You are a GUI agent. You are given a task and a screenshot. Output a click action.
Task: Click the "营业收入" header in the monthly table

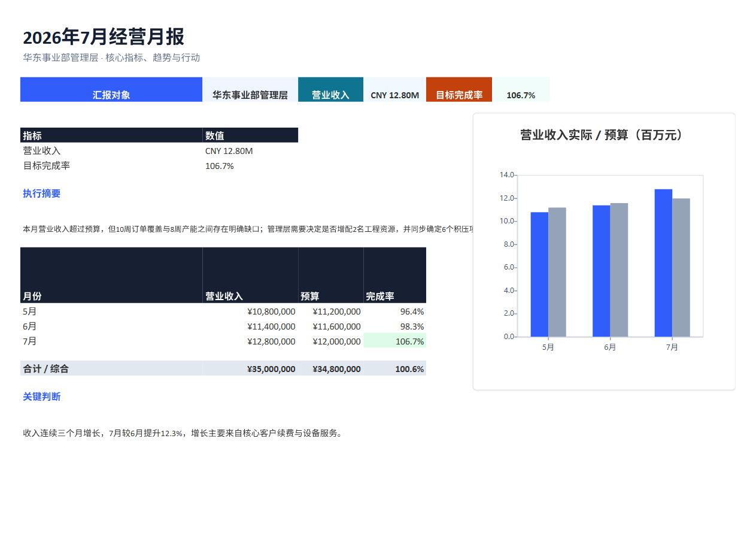250,275
